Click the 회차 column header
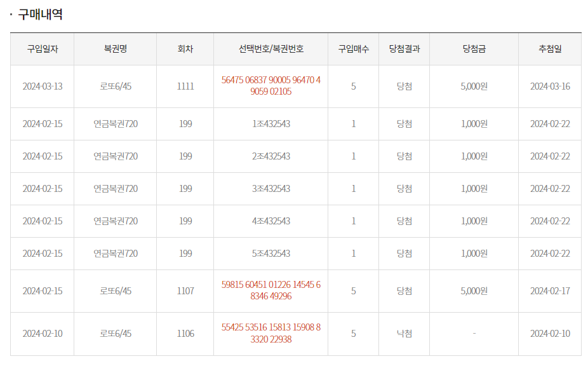The image size is (588, 368). click(x=185, y=49)
